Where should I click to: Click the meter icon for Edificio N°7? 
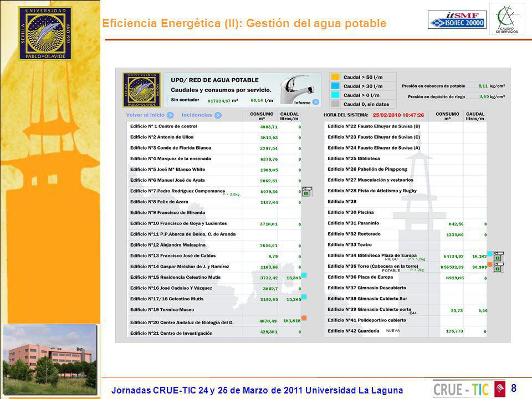306,192
